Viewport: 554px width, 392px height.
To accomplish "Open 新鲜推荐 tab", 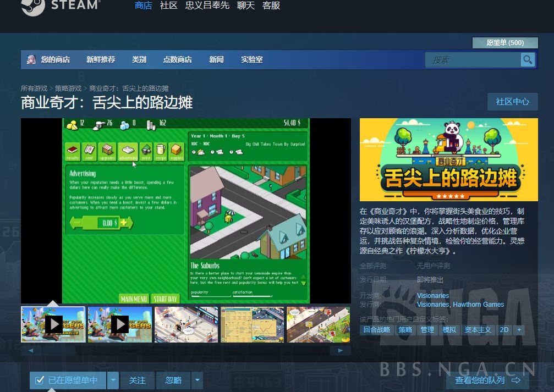I will (101, 59).
